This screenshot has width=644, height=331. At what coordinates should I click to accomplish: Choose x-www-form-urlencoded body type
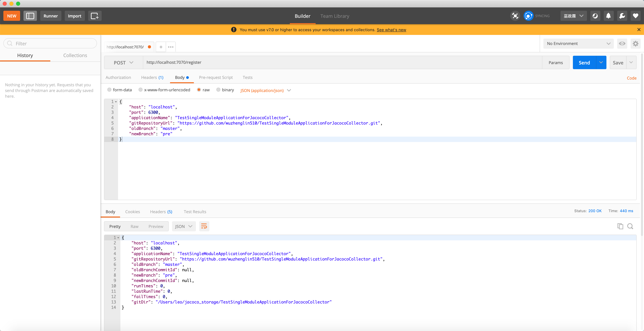141,90
